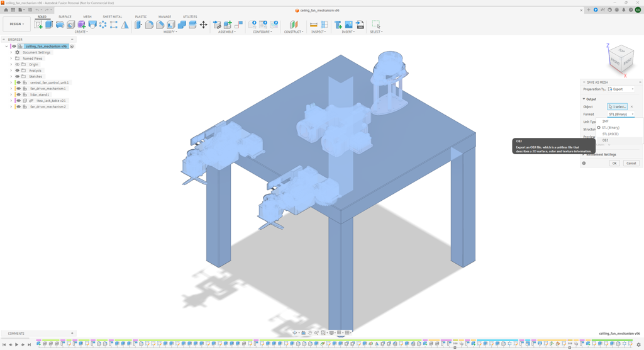This screenshot has width=644, height=350.
Task: Select the Shell tool
Action: [x=171, y=25]
